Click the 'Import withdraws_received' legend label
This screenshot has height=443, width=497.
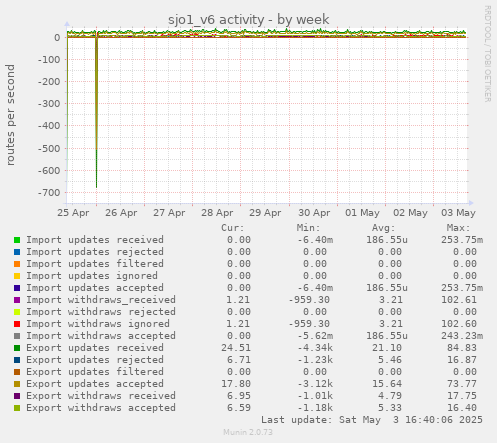[x=101, y=300]
